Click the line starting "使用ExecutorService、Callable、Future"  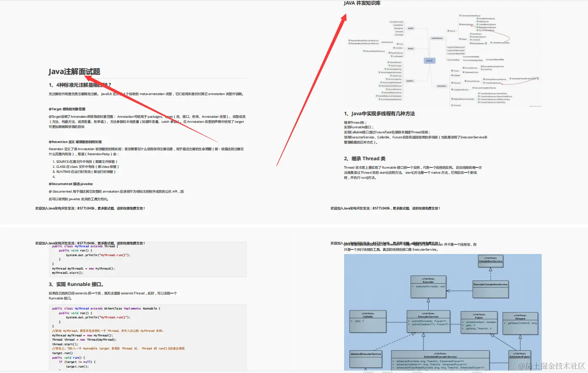[416, 137]
